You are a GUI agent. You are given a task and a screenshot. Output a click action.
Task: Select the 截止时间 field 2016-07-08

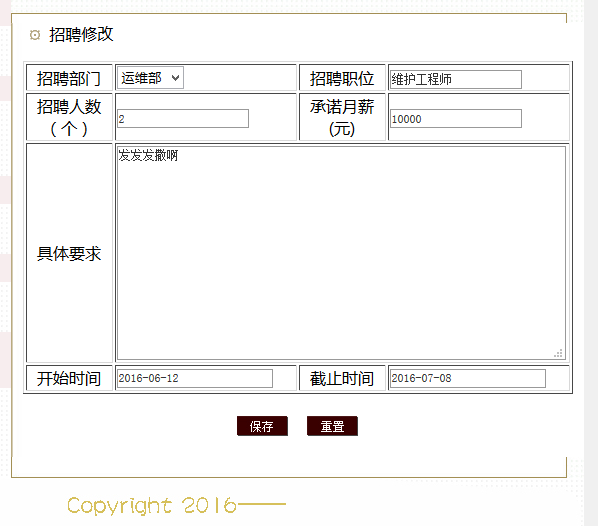468,378
